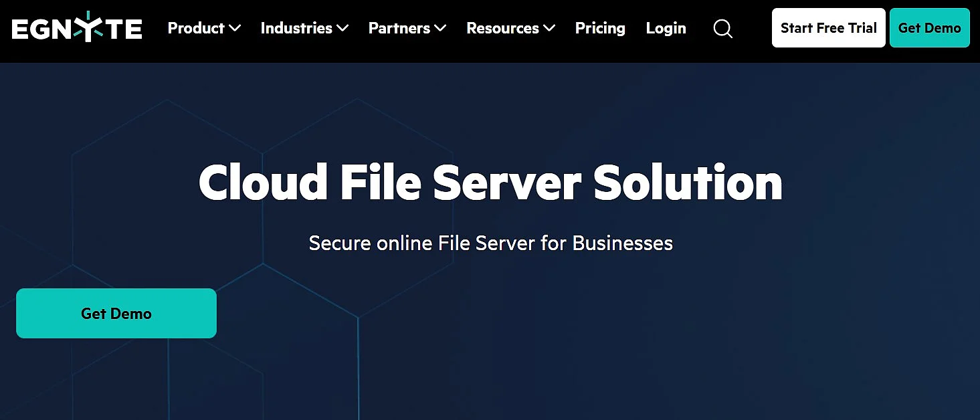This screenshot has height=420, width=980.
Task: Click Get Demo in the header
Action: pyautogui.click(x=929, y=28)
